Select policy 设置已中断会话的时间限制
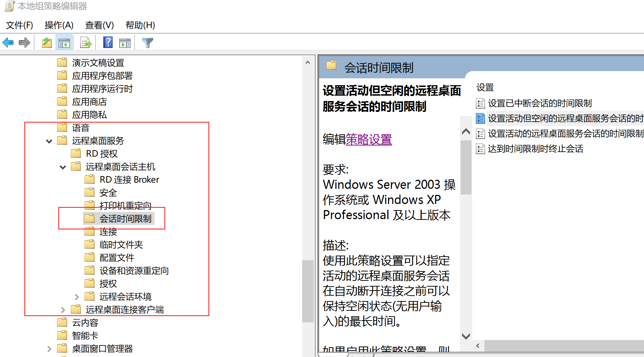Viewport: 644px width, 357px height. pyautogui.click(x=540, y=104)
